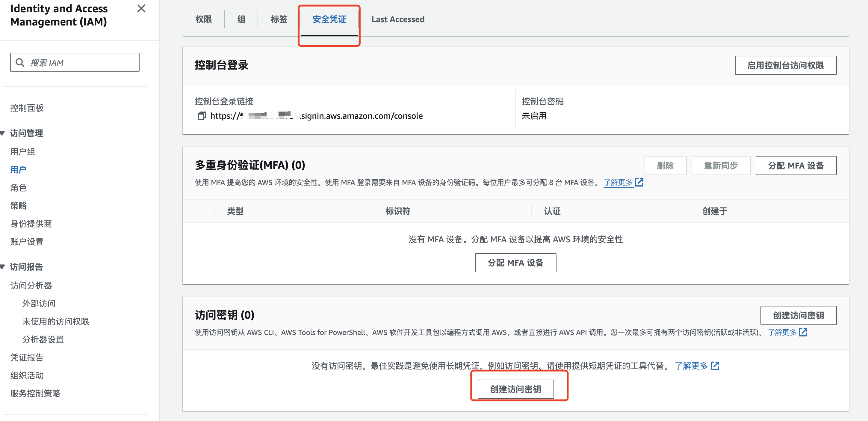Open MFA 了解更多 link
Image resolution: width=868 pixels, height=421 pixels.
pyautogui.click(x=618, y=183)
